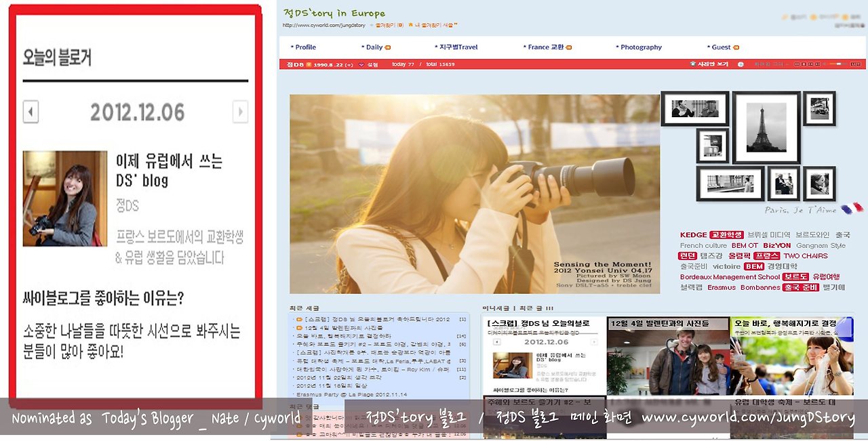Open recent post '오늘 바로, 행복해지기로 결정하라' in list

[x=344, y=335]
